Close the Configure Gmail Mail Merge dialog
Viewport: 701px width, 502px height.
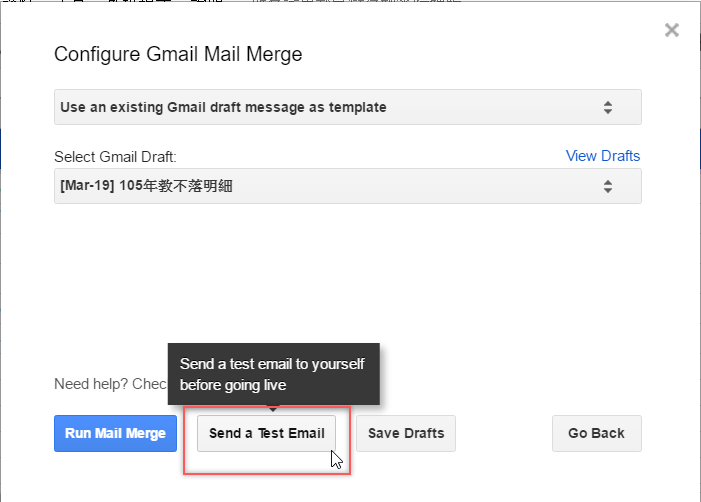[x=672, y=30]
